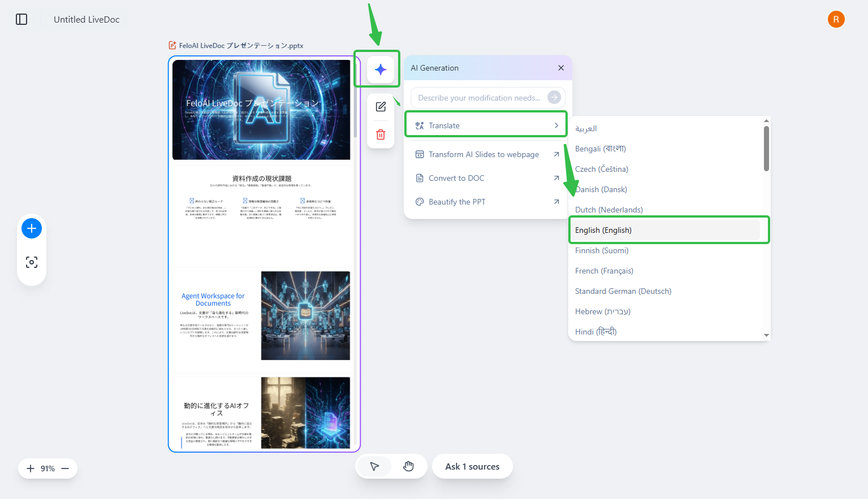The image size is (868, 499).
Task: Click the focus frame capture icon
Action: pyautogui.click(x=32, y=262)
